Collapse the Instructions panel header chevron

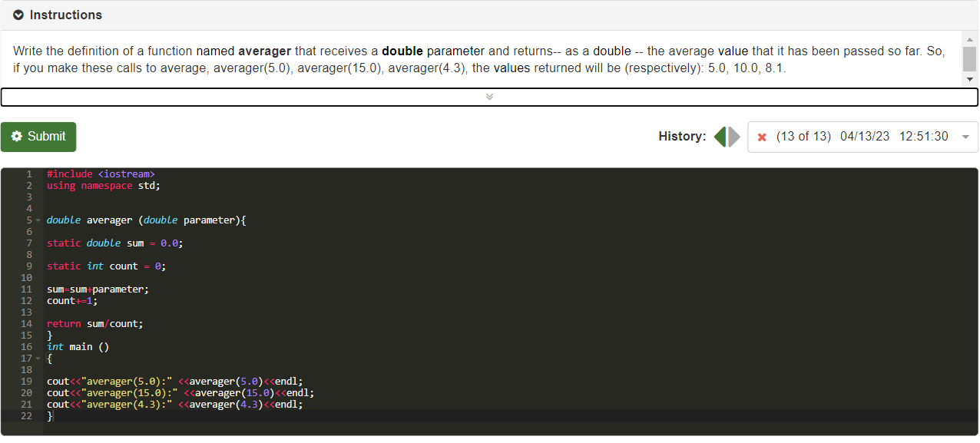click(x=18, y=15)
